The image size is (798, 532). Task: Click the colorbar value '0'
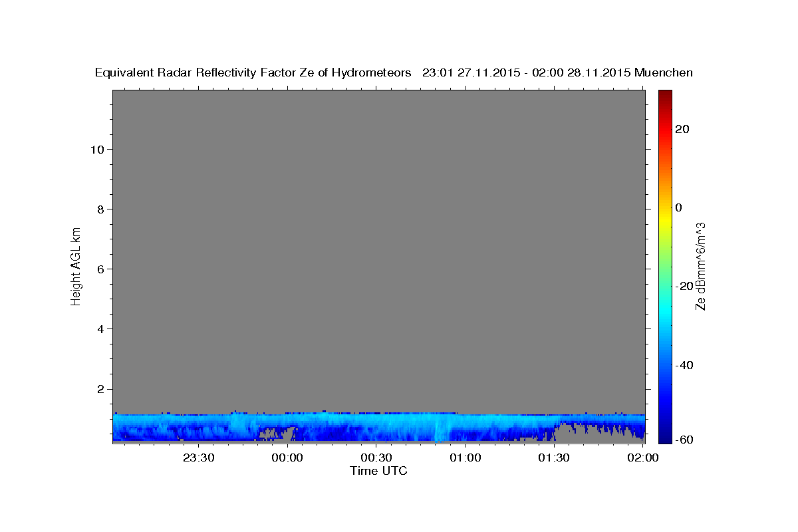click(679, 207)
